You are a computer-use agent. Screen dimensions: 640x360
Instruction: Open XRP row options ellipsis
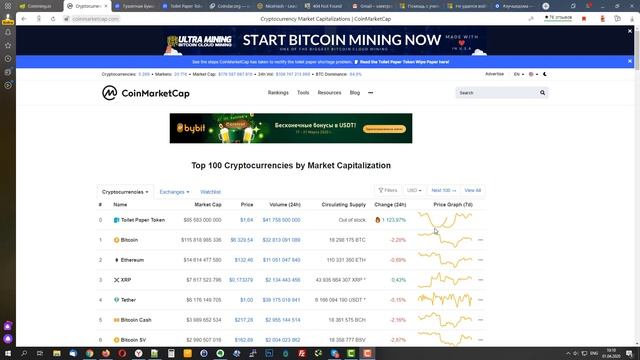click(x=480, y=280)
